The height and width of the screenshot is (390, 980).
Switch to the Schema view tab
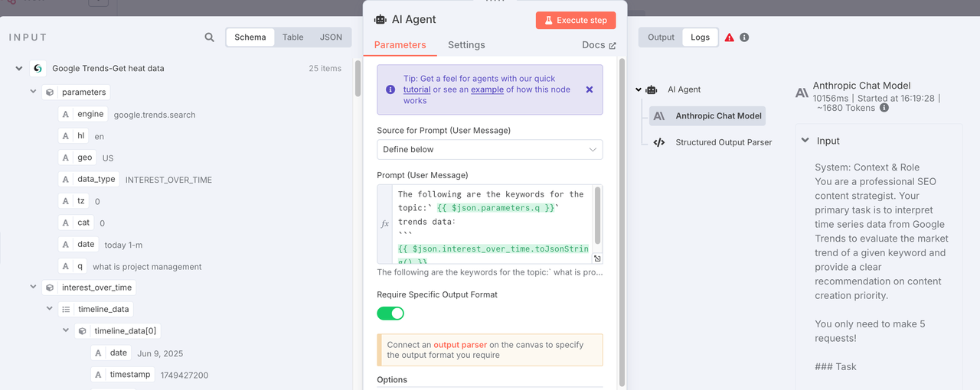pos(250,37)
